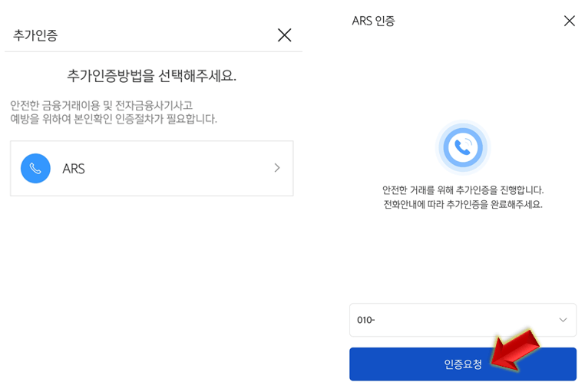Close the ARS 인증 screen
Image resolution: width=585 pixels, height=392 pixels.
(x=570, y=21)
